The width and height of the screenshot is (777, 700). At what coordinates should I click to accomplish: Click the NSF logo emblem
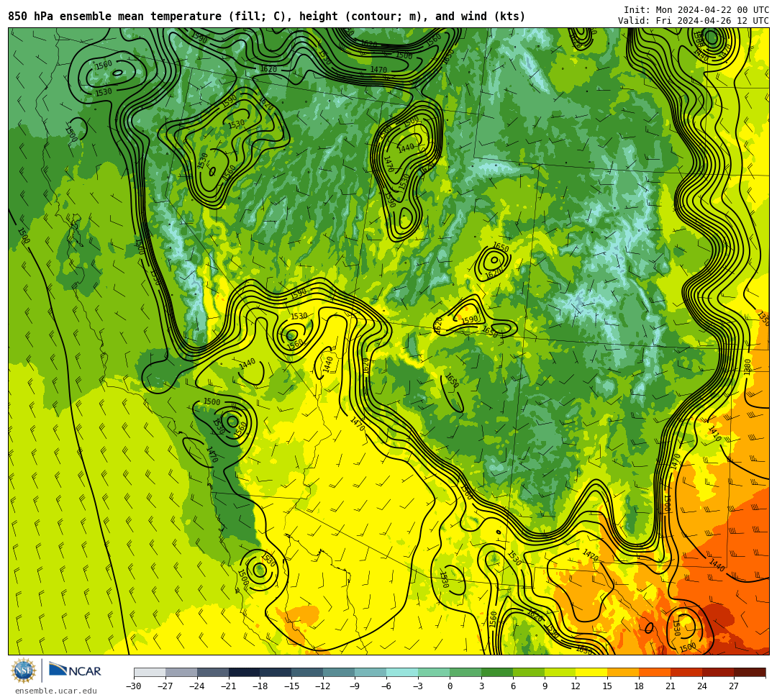pyautogui.click(x=24, y=671)
